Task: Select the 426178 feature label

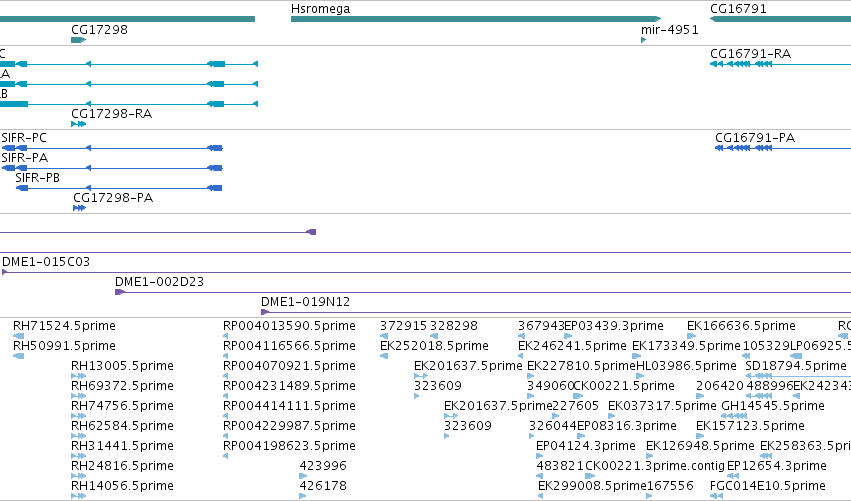Action: pyautogui.click(x=323, y=486)
